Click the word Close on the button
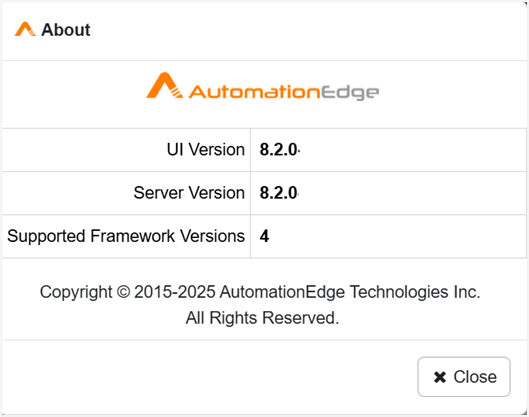 tap(475, 377)
